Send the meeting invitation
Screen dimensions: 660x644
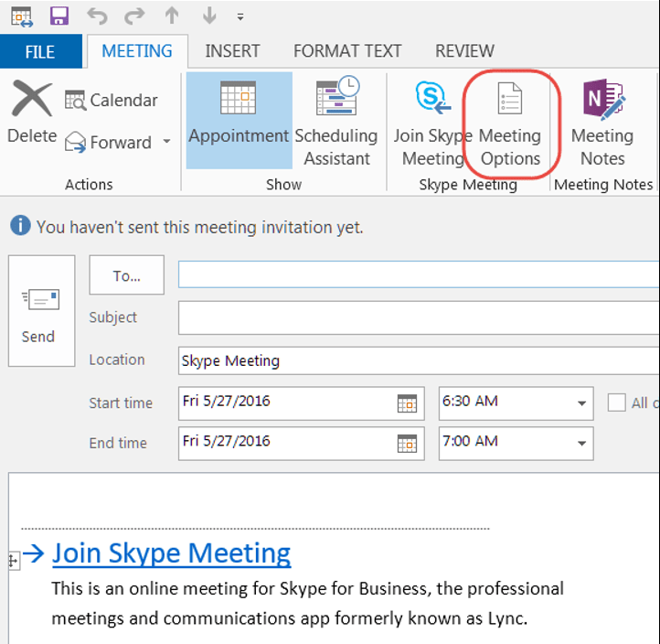[x=42, y=311]
